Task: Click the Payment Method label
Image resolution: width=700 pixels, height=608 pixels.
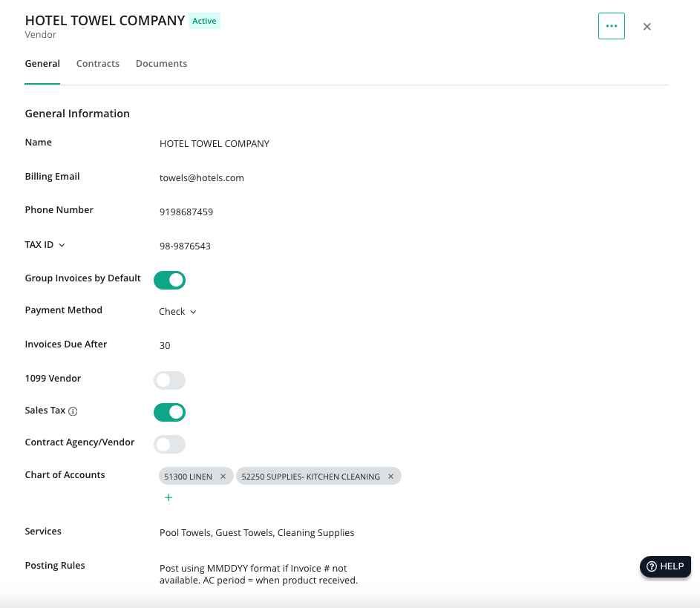Action: click(63, 310)
